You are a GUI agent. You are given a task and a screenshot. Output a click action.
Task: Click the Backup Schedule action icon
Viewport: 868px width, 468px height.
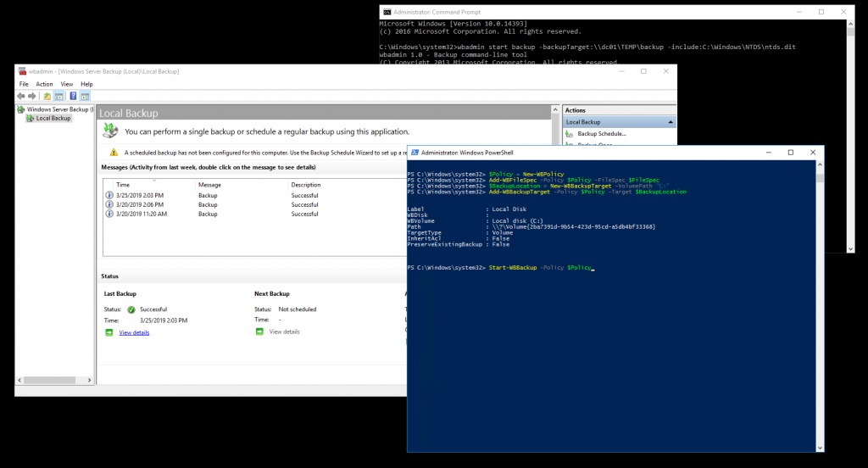(570, 134)
